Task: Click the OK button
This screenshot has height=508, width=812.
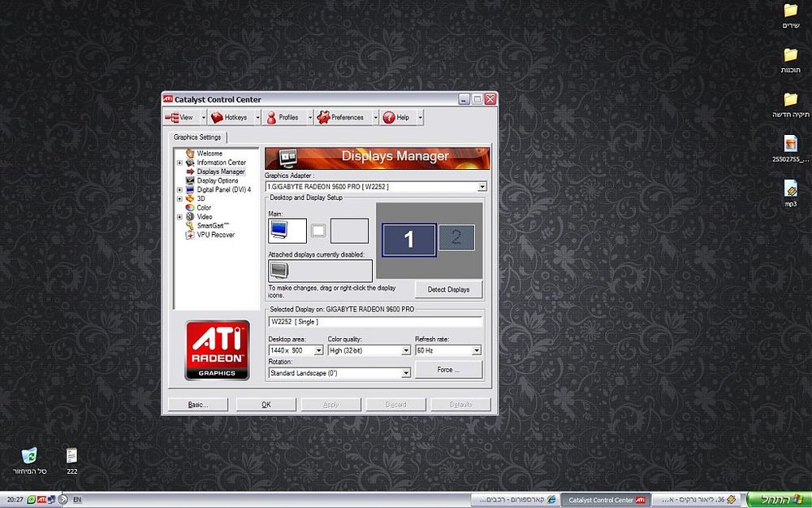Action: (x=266, y=404)
